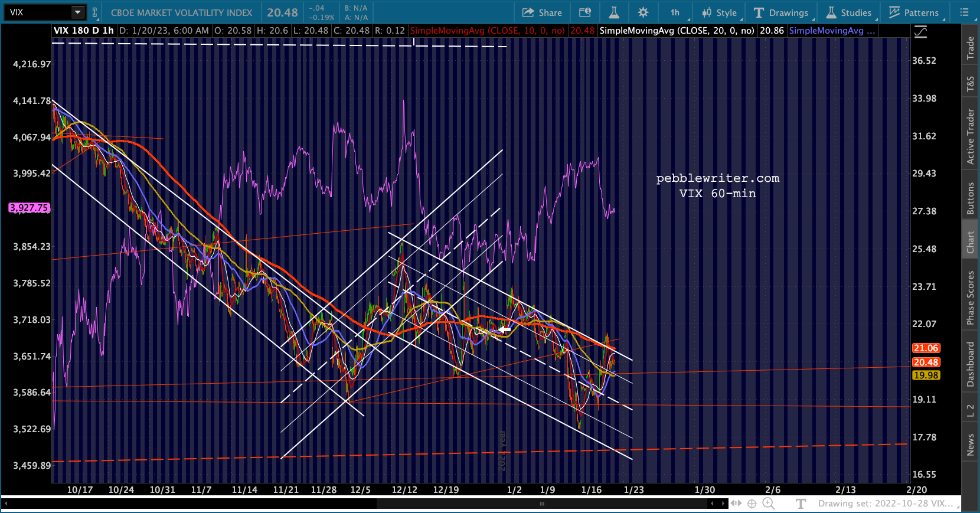Click the list menu icon at top right

click(x=964, y=12)
